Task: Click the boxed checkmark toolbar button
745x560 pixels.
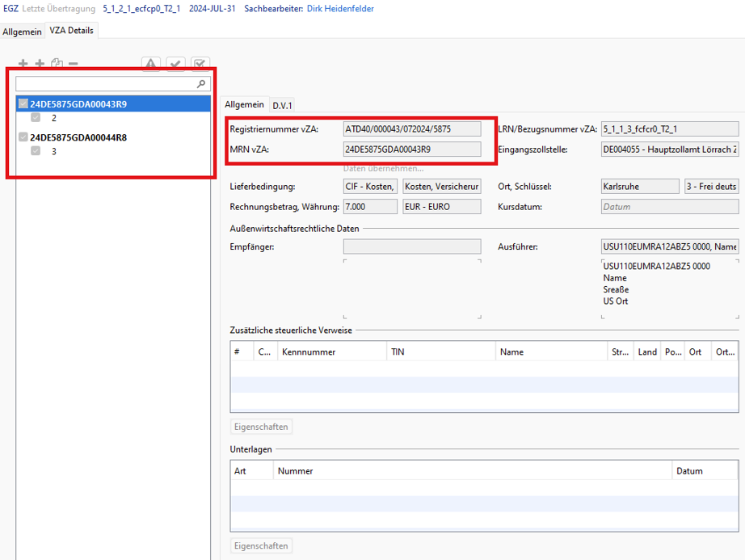Action: [x=200, y=65]
